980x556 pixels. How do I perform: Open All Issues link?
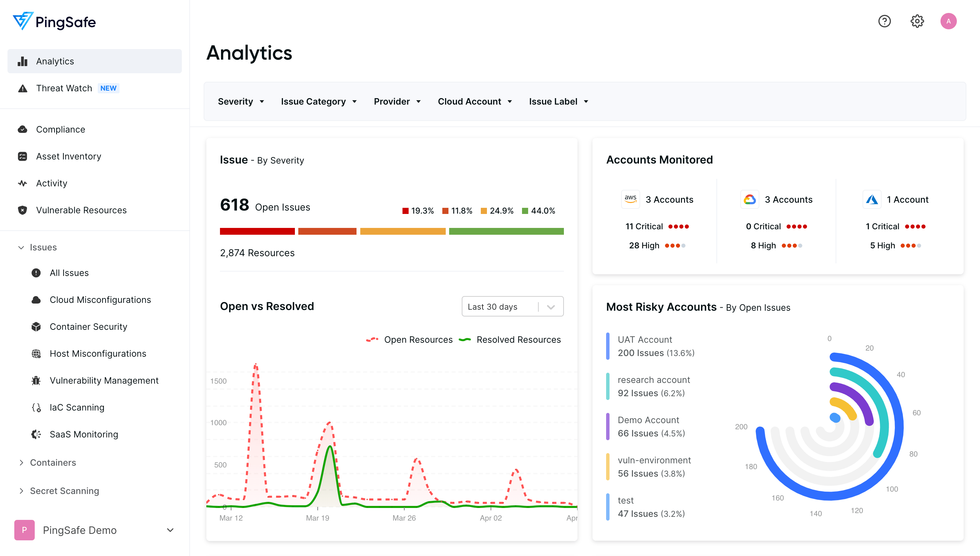click(69, 273)
